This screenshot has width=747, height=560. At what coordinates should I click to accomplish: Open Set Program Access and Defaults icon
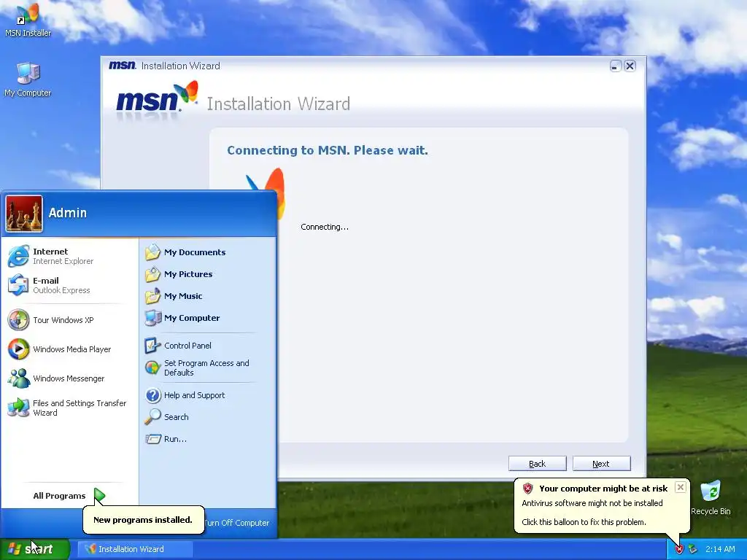click(152, 367)
